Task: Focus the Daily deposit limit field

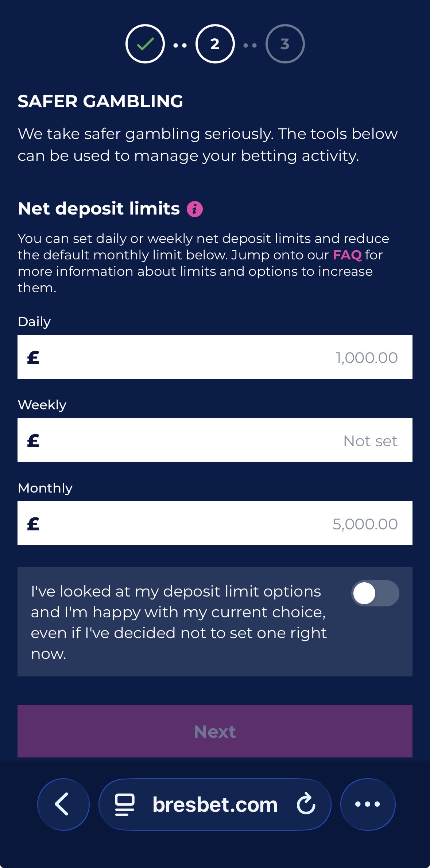Action: point(215,357)
